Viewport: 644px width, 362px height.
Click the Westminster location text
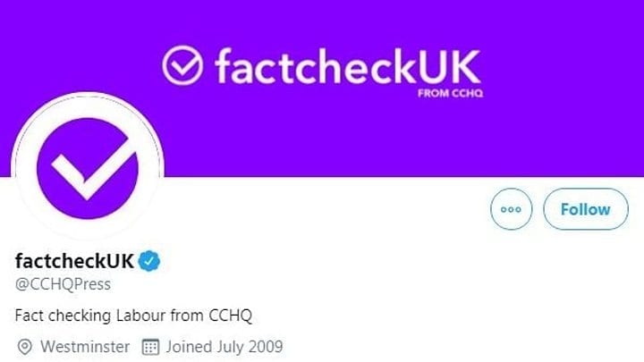tap(85, 346)
